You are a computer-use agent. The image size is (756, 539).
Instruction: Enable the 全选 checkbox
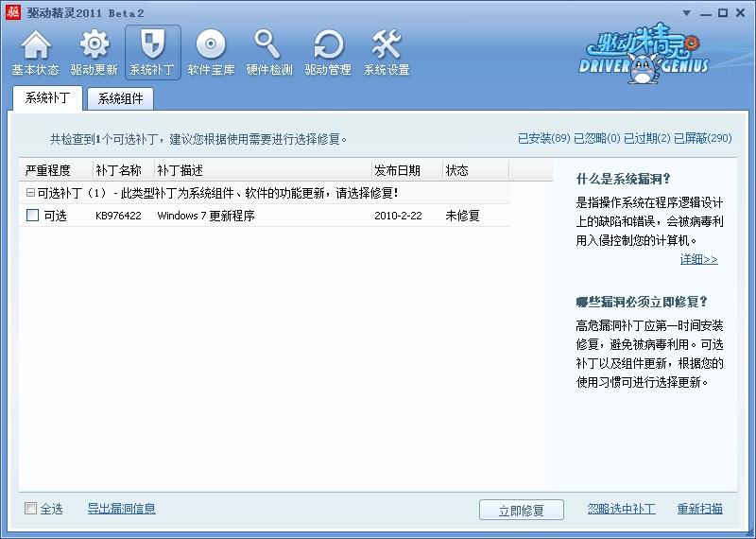point(31,508)
